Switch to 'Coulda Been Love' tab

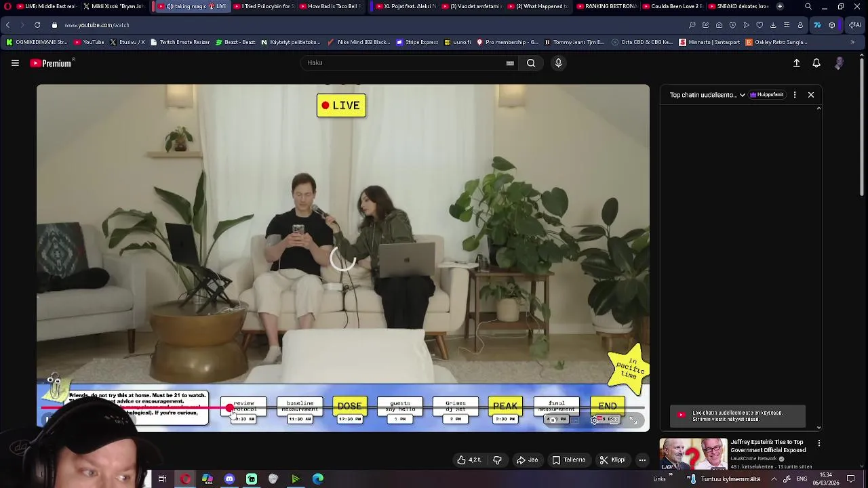click(672, 6)
